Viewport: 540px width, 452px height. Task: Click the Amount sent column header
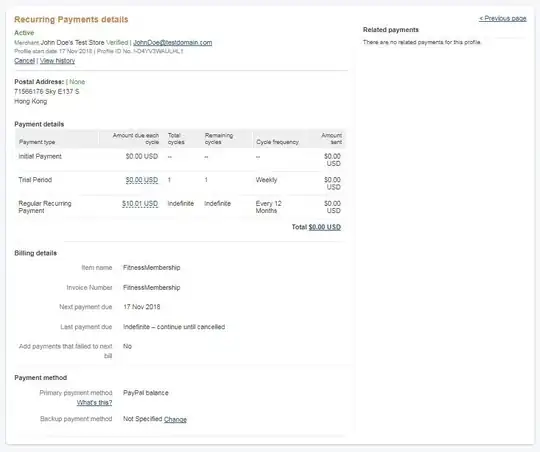pos(332,138)
